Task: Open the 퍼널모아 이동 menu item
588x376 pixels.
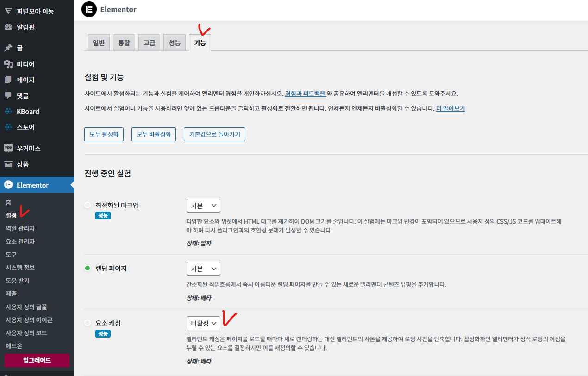Action: pos(37,11)
